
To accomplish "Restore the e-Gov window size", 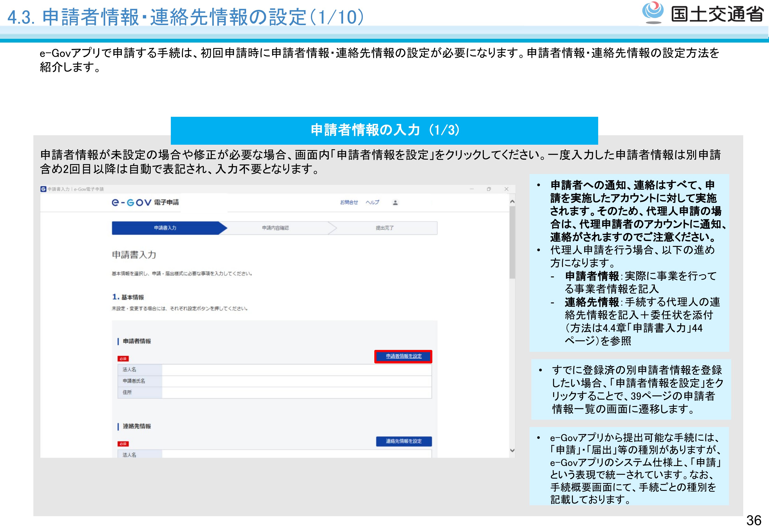I will pos(489,189).
